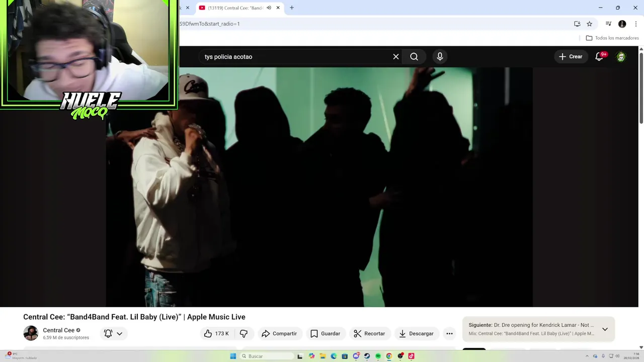This screenshot has height=362, width=644.
Task: Open the taskbar clock and date
Action: [631, 356]
